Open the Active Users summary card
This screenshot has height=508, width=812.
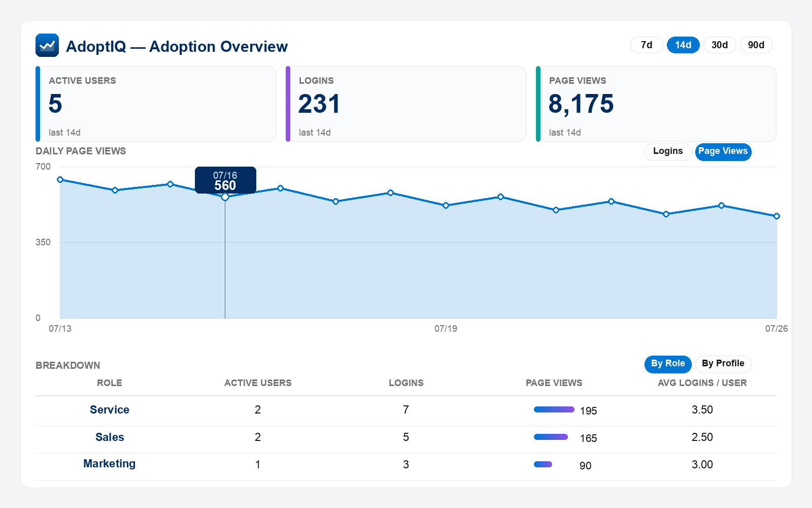pos(156,104)
